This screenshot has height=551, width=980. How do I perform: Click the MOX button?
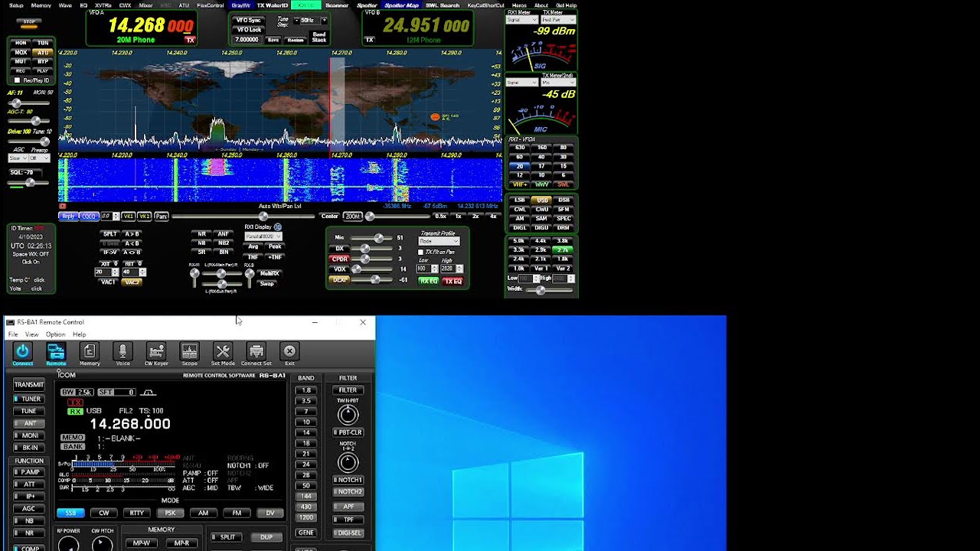[21, 53]
